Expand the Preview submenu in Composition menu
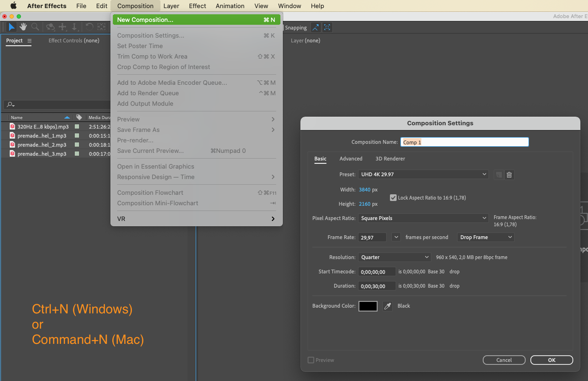Image resolution: width=588 pixels, height=381 pixels. click(197, 119)
